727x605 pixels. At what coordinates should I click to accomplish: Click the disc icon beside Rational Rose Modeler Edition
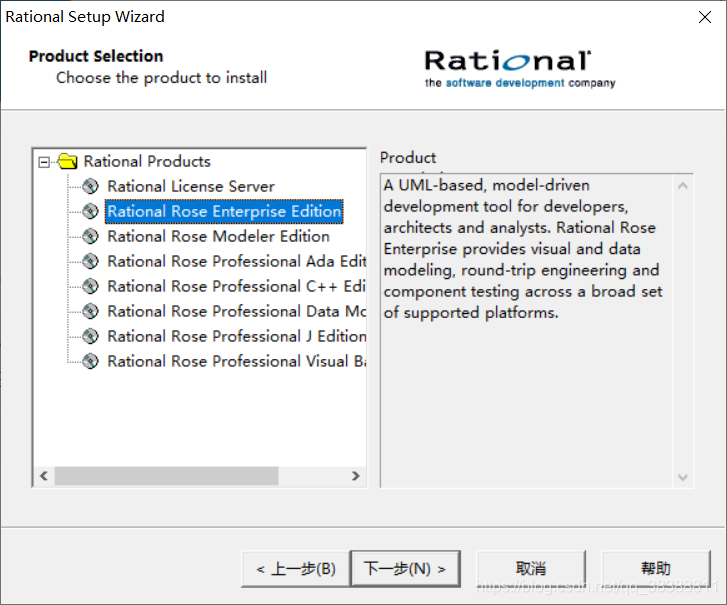90,236
